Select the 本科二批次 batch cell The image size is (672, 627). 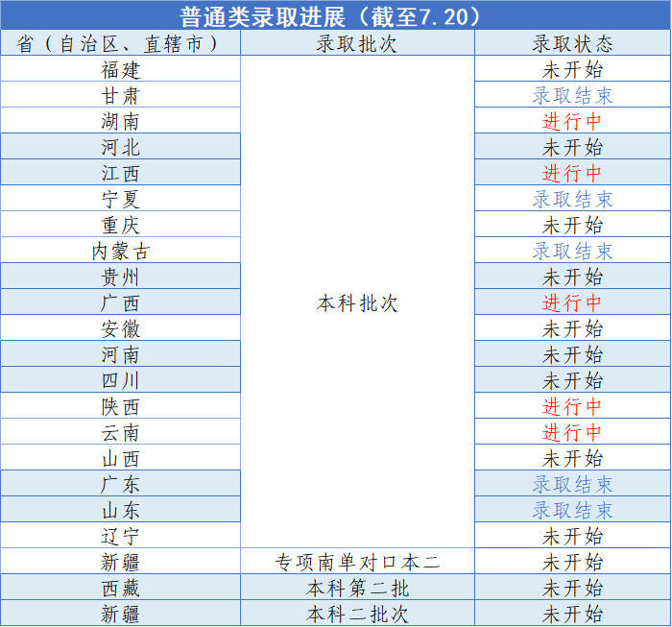pyautogui.click(x=357, y=613)
